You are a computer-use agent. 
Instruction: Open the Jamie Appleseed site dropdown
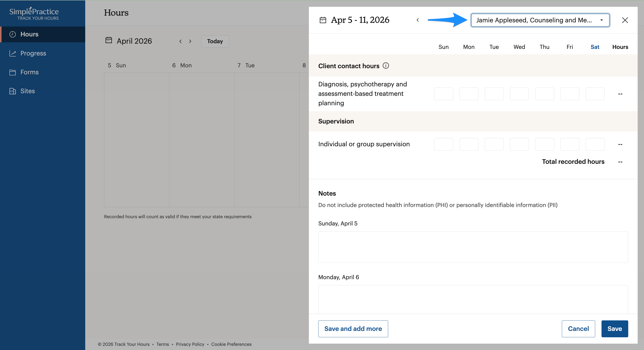point(540,20)
